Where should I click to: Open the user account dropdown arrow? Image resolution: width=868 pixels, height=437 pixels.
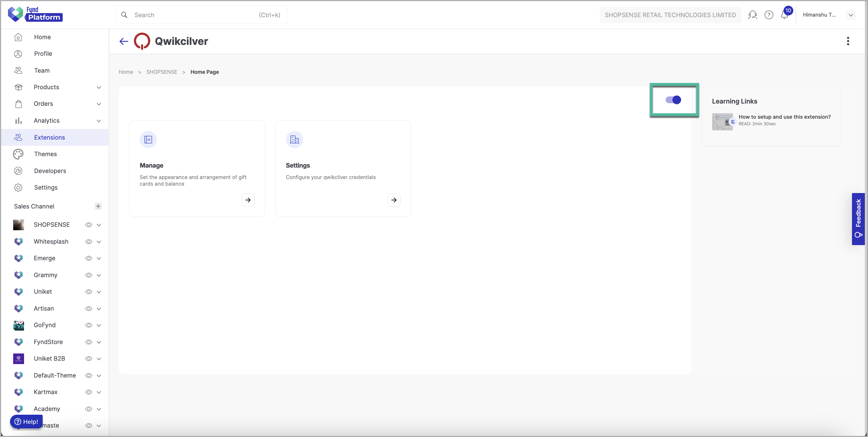pos(851,15)
